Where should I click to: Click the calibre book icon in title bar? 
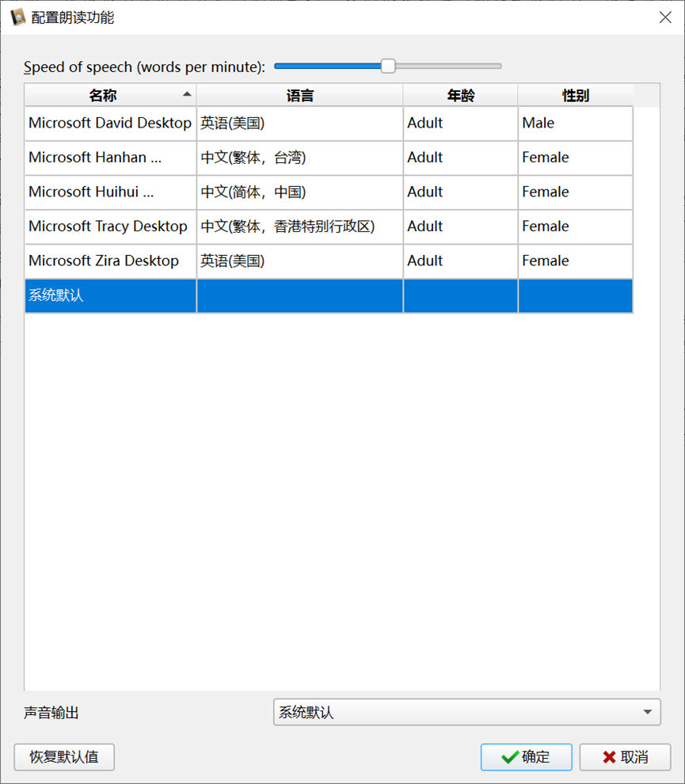tap(18, 17)
